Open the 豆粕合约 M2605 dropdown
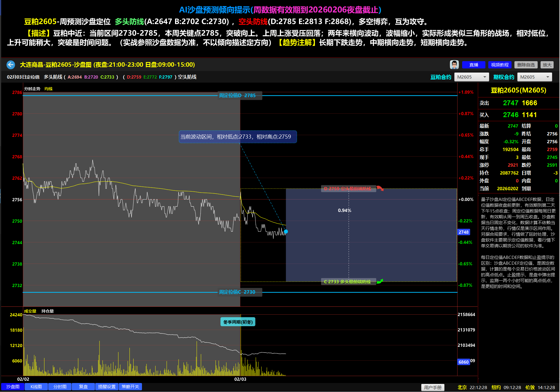The image size is (560, 392). (471, 77)
